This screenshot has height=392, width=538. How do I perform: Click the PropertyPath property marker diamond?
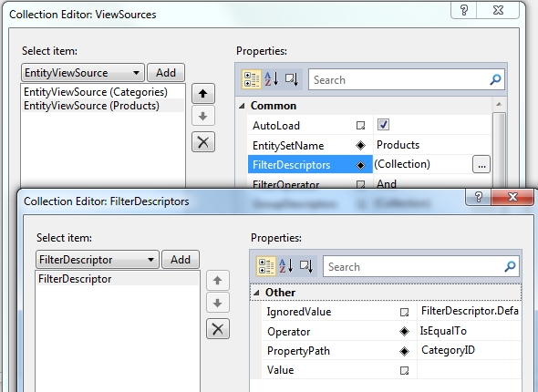[x=404, y=351]
